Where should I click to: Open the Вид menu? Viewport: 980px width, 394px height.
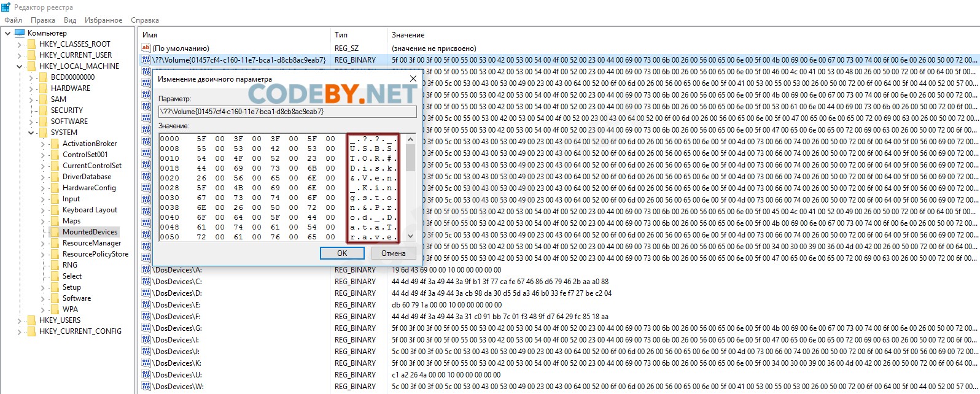coord(70,20)
